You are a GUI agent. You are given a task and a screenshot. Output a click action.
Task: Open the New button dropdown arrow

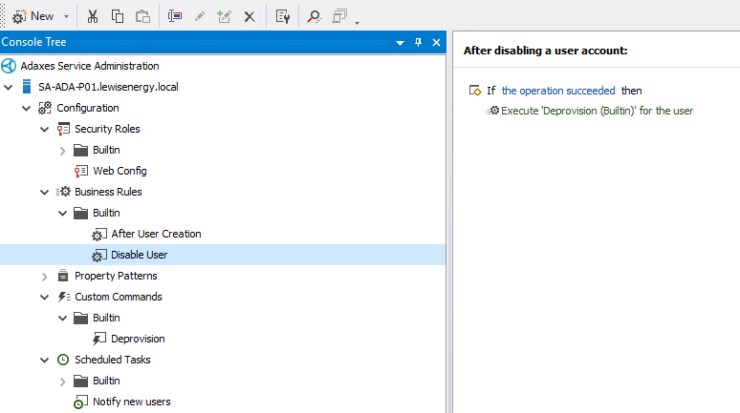coord(67,17)
